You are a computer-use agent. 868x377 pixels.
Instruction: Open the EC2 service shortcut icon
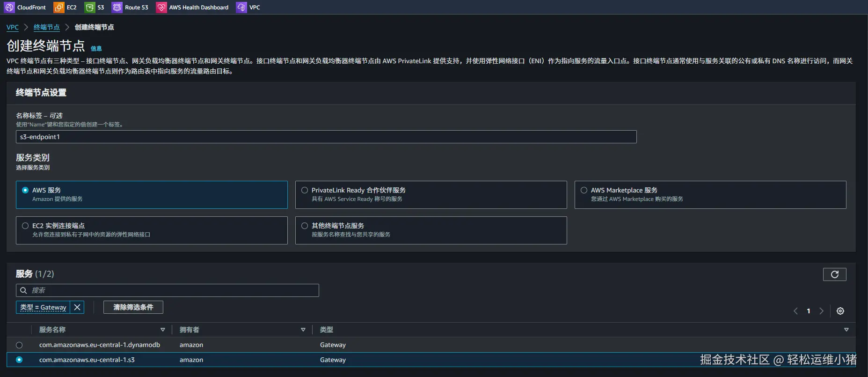click(x=59, y=7)
